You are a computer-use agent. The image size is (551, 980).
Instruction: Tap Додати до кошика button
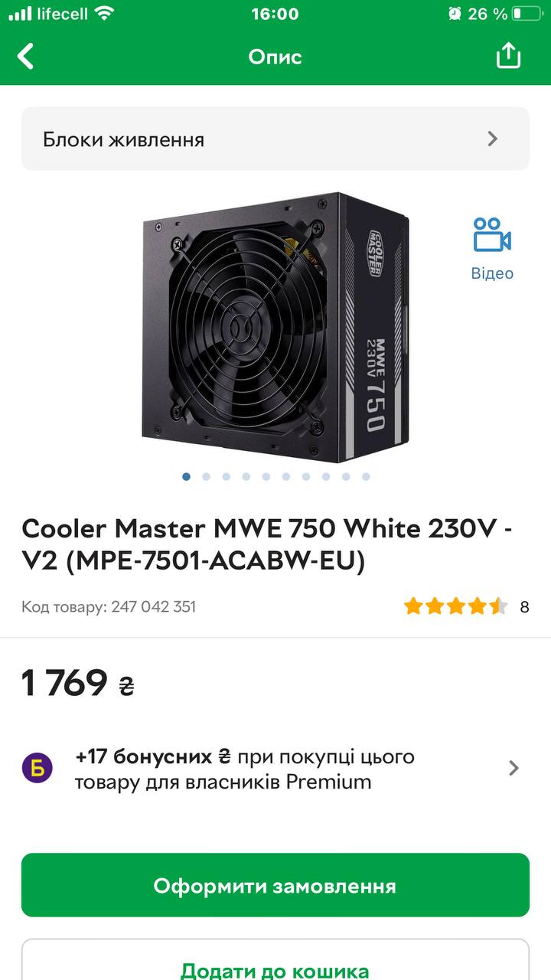[x=275, y=960]
